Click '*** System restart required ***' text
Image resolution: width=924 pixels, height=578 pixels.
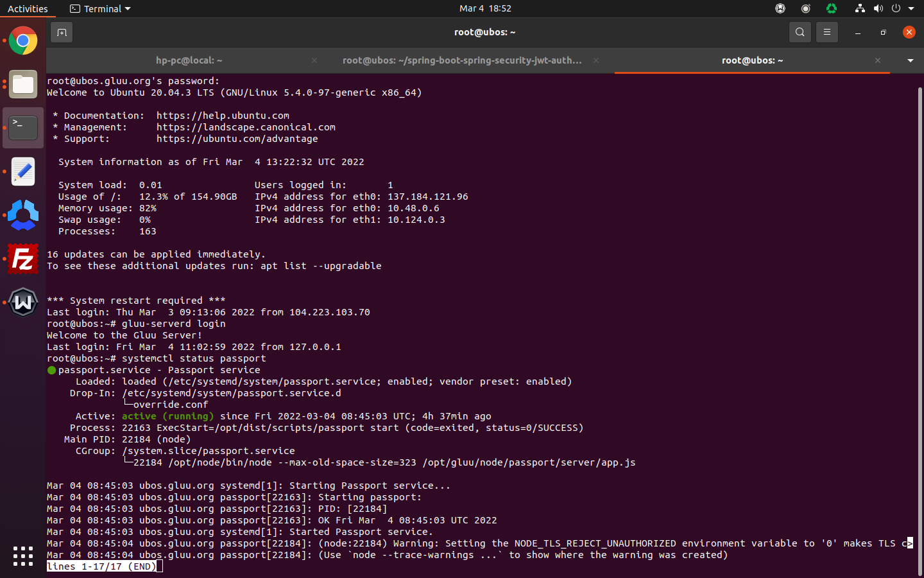point(136,301)
